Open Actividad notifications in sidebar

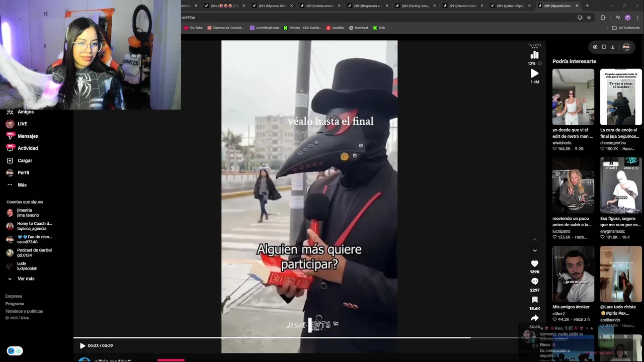coord(22,148)
